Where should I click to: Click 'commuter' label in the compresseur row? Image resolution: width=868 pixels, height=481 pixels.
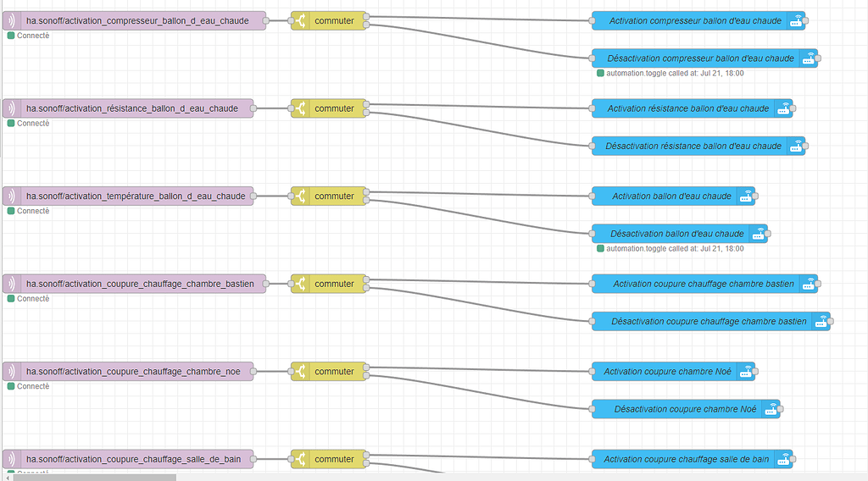(x=334, y=21)
